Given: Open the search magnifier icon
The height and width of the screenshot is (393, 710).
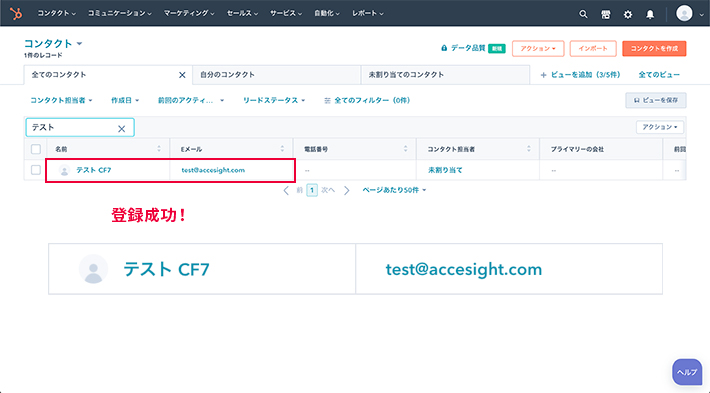Looking at the screenshot, I should pyautogui.click(x=583, y=14).
